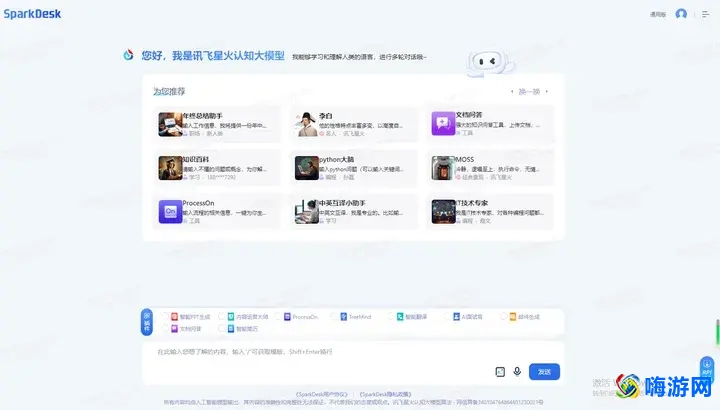Click the image upload icon near Send
The image size is (720, 410).
pos(500,372)
